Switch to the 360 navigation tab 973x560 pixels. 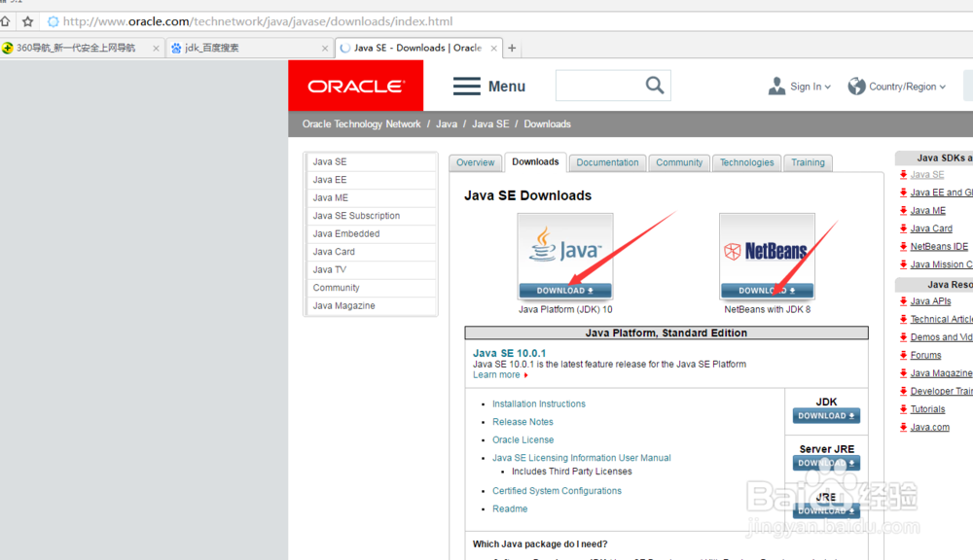[82, 48]
